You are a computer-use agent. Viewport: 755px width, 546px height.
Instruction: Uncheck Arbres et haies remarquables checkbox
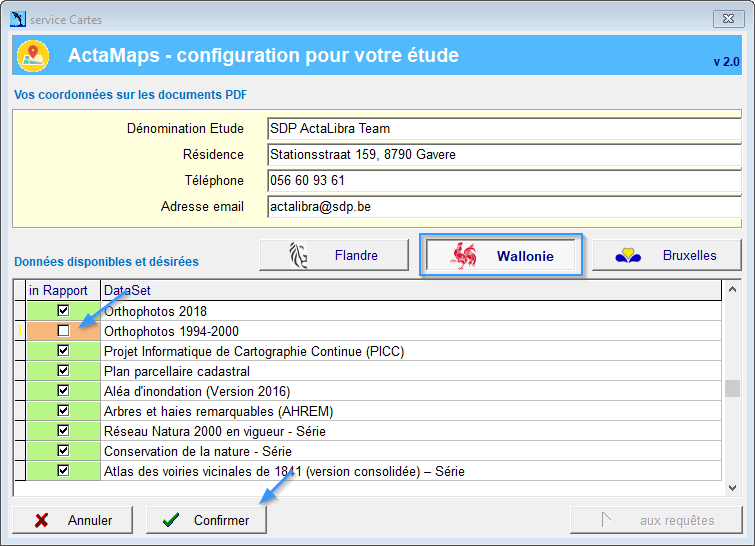(63, 411)
